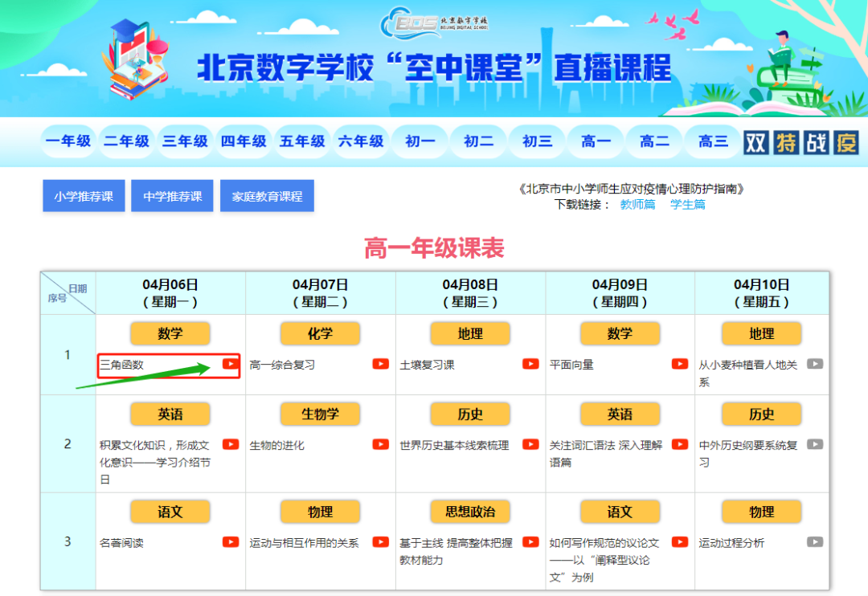Play the 高一综合复习 chemistry video
868x596 pixels.
click(380, 364)
